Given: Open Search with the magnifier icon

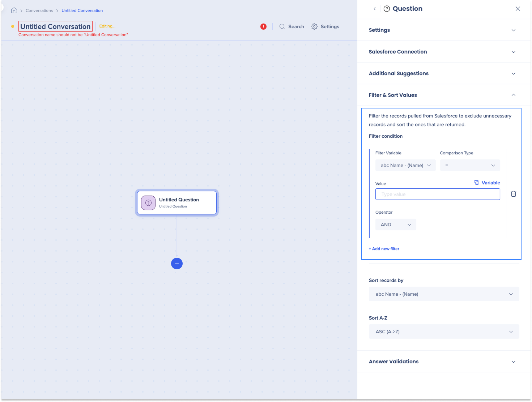Looking at the screenshot, I should pyautogui.click(x=282, y=26).
